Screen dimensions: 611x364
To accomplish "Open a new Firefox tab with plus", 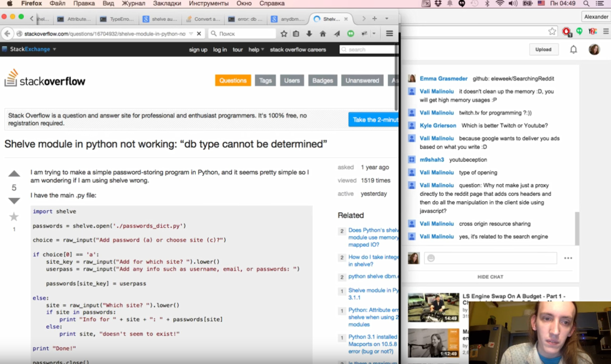I will pos(375,19).
